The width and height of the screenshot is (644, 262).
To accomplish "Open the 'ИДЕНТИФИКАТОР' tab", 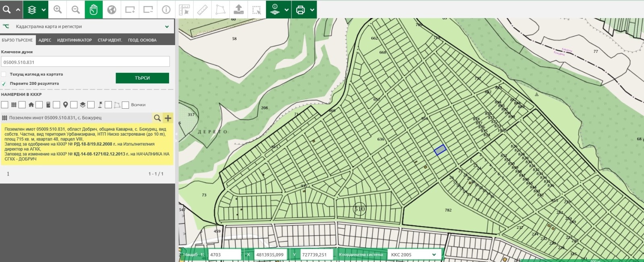I will coord(74,40).
